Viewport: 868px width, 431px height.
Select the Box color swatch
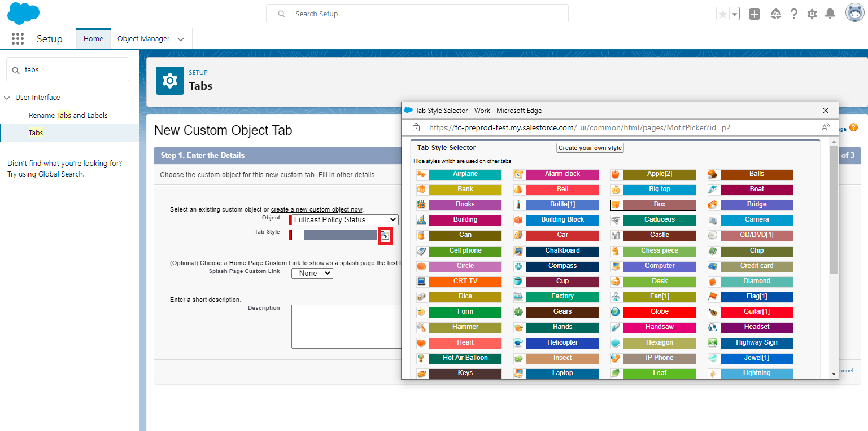tap(660, 205)
